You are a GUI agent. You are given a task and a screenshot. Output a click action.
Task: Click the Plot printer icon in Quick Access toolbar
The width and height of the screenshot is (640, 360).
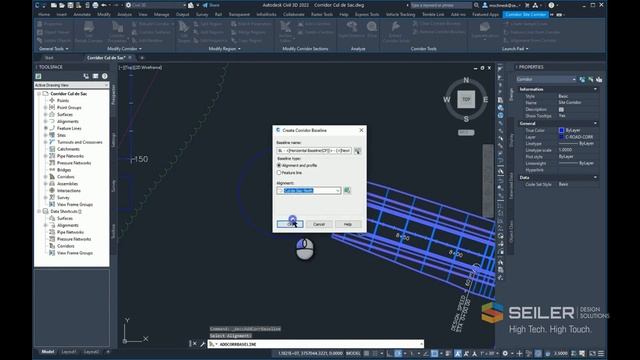coord(95,5)
